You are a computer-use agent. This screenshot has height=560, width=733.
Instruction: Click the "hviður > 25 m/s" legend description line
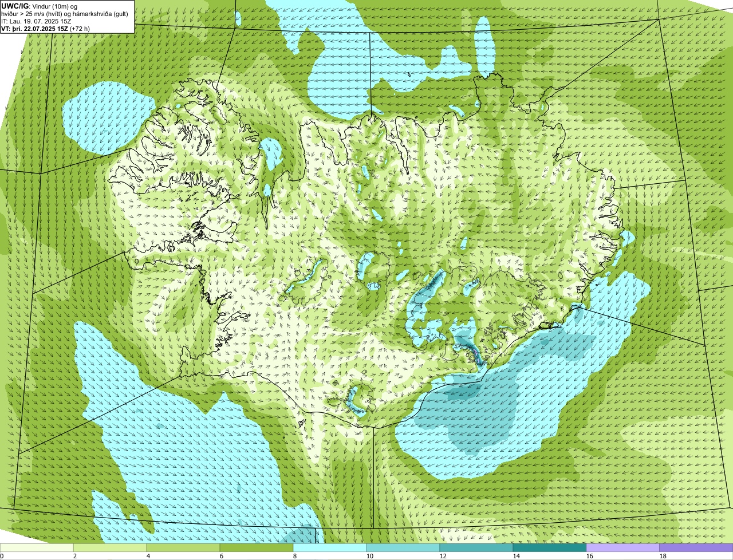(64, 13)
